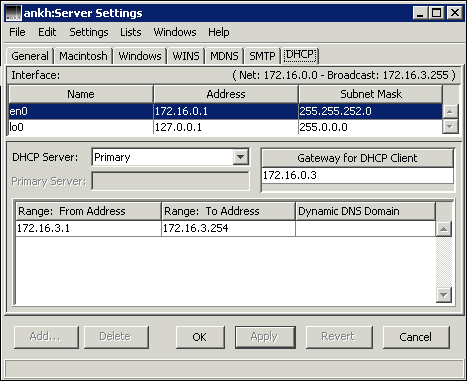
Task: Click Range From Address column header
Action: [88, 211]
